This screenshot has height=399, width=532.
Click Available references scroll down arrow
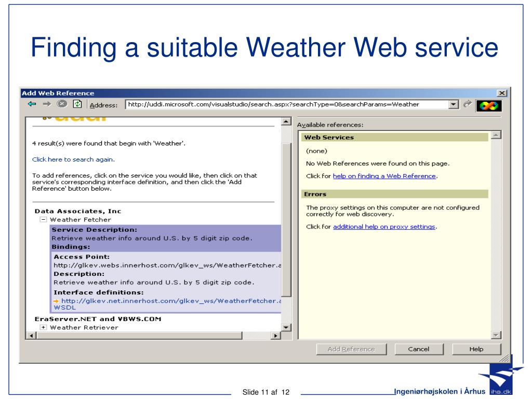click(496, 335)
